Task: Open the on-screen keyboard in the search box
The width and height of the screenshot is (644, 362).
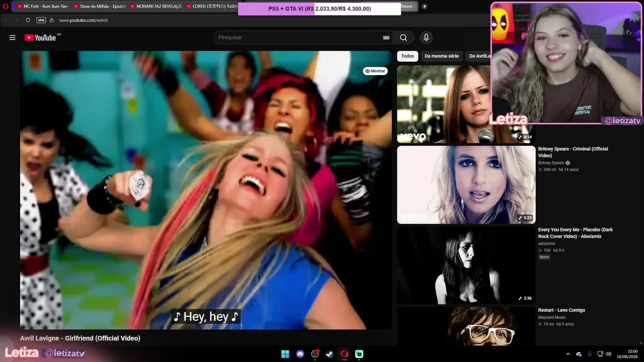Action: pyautogui.click(x=386, y=38)
